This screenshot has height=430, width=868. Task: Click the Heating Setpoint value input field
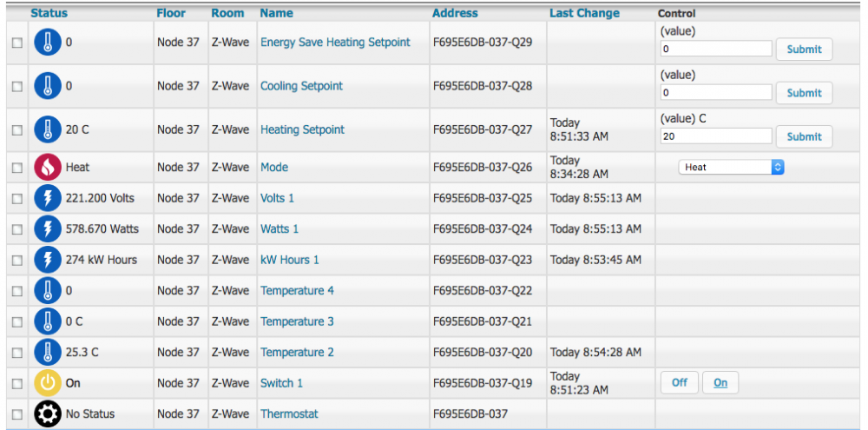tap(715, 136)
